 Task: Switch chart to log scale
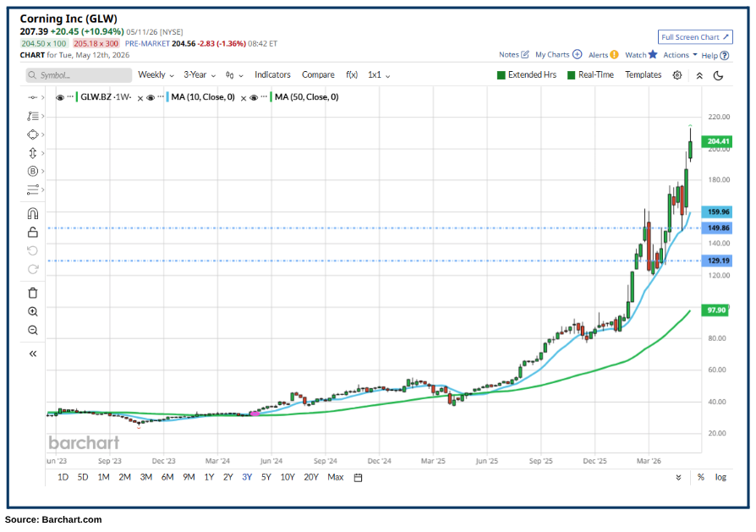pyautogui.click(x=720, y=477)
